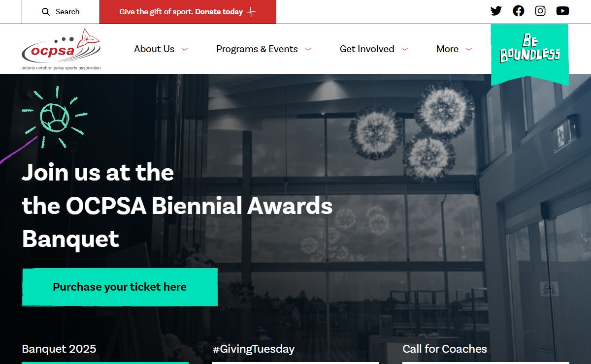Screen dimensions: 591x364
Task: Visit the Facebook page icon
Action: coord(518,11)
